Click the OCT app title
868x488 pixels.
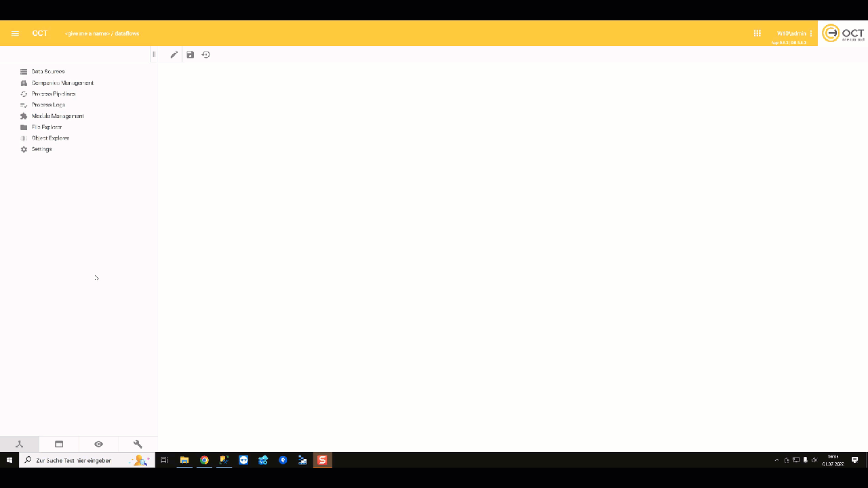[x=40, y=33]
